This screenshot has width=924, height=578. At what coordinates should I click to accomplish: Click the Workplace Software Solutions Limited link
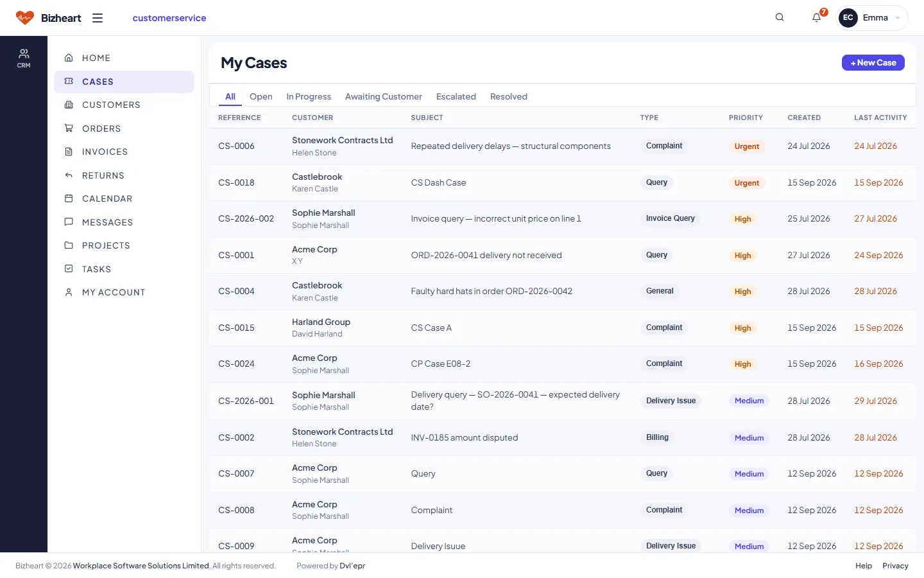point(141,566)
